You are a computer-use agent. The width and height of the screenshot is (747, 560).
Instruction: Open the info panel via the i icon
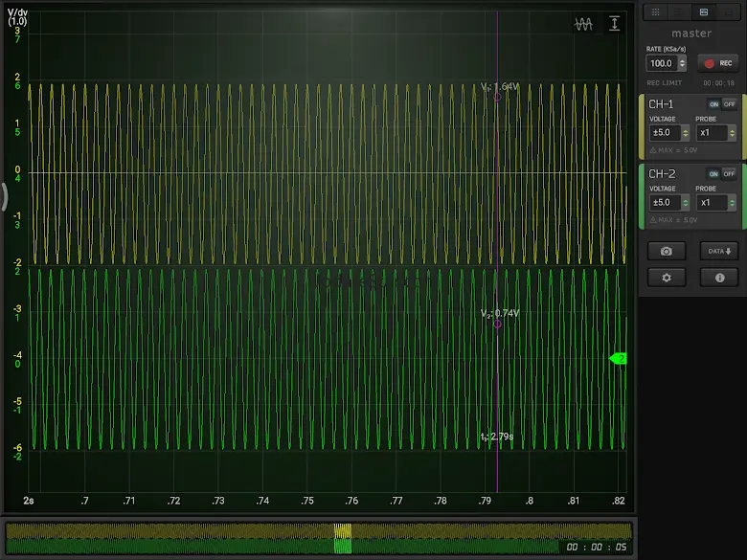click(x=719, y=277)
